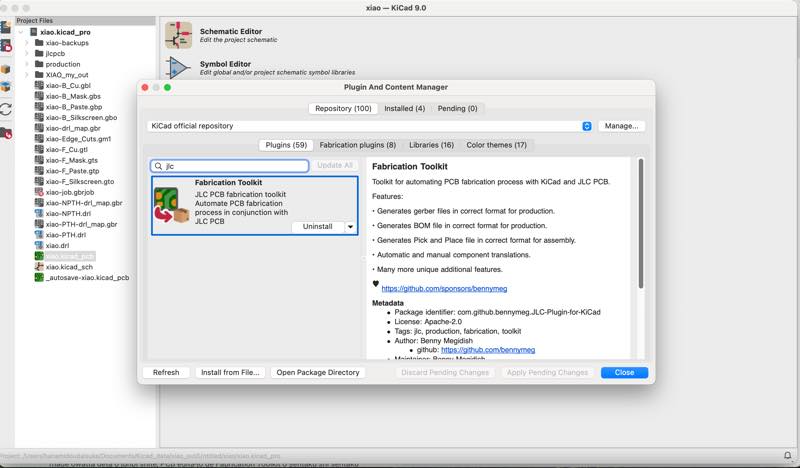Click the red close dot of plugin manager
The image size is (800, 468).
click(x=145, y=88)
